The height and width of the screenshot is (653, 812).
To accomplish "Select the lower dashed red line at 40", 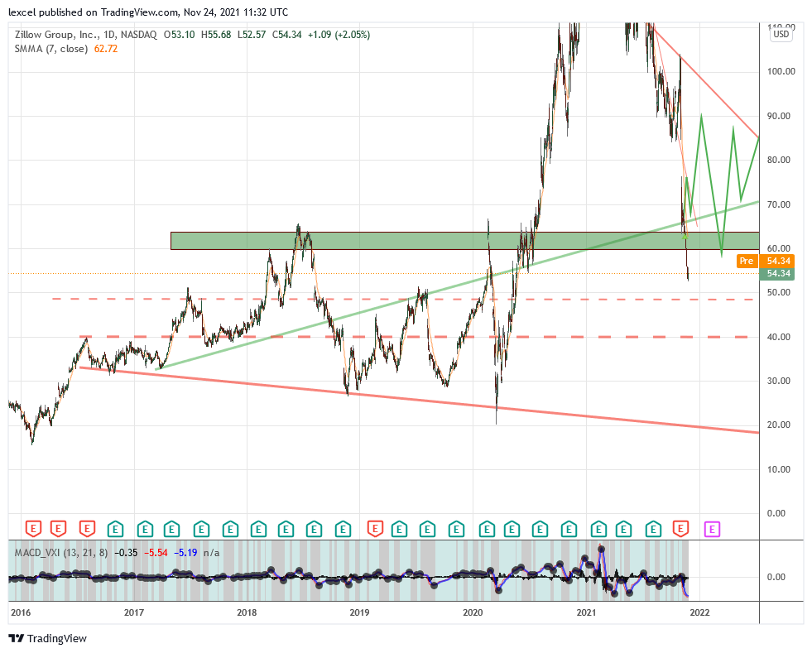I will [413, 337].
